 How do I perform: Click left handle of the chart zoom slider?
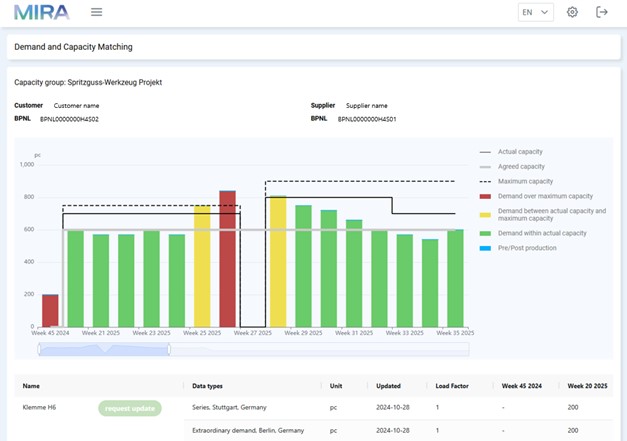pos(39,349)
